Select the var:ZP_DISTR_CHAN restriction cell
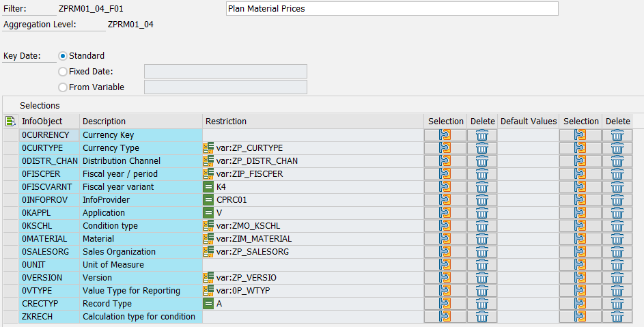644x327 pixels. pyautogui.click(x=313, y=160)
